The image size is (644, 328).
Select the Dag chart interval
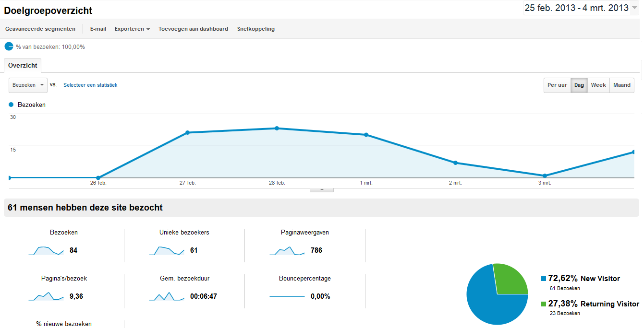579,85
